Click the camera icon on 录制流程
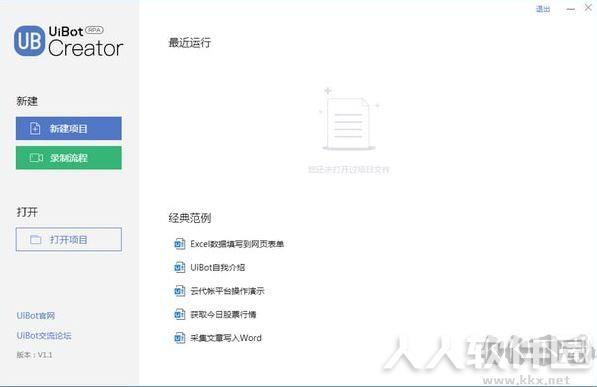597x387 pixels. coord(36,158)
